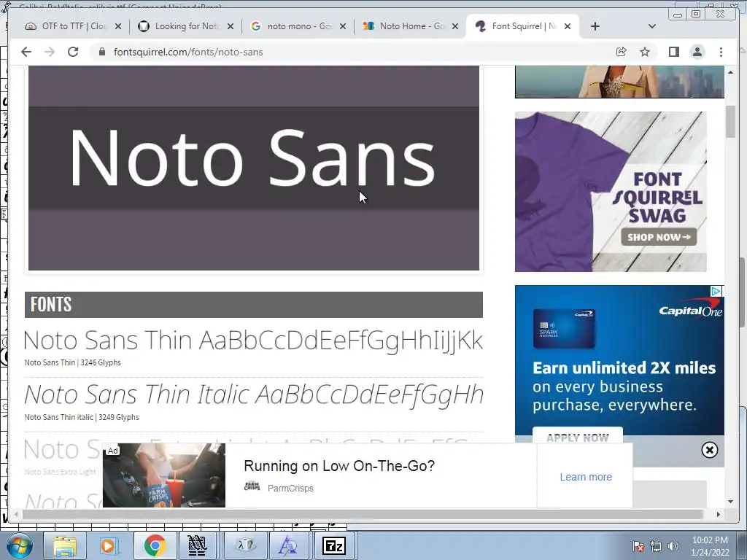This screenshot has width=747, height=560.
Task: Open the Chrome profile menu
Action: pos(697,52)
